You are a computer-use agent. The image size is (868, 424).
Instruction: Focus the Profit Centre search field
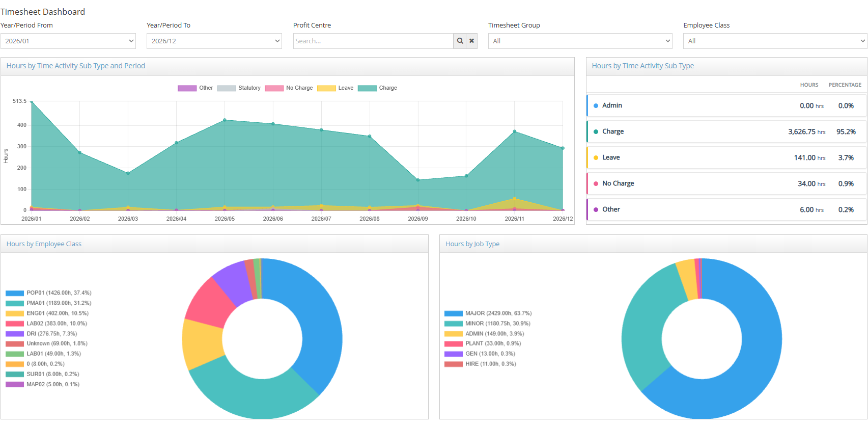coord(373,41)
